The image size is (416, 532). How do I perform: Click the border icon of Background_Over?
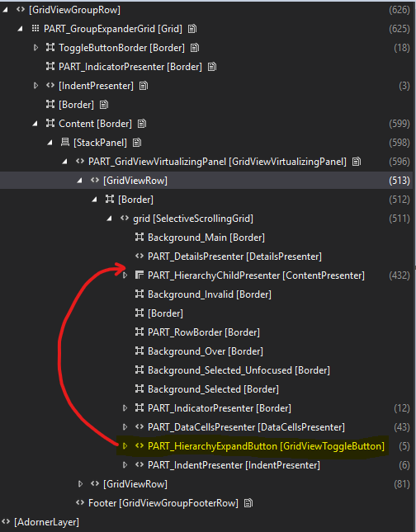139,351
